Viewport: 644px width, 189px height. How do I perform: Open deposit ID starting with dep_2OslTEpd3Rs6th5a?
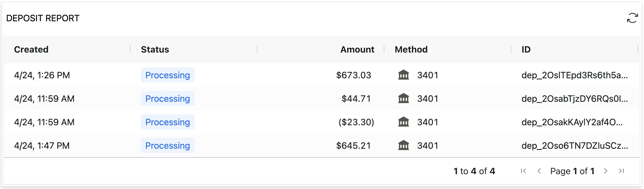[574, 75]
